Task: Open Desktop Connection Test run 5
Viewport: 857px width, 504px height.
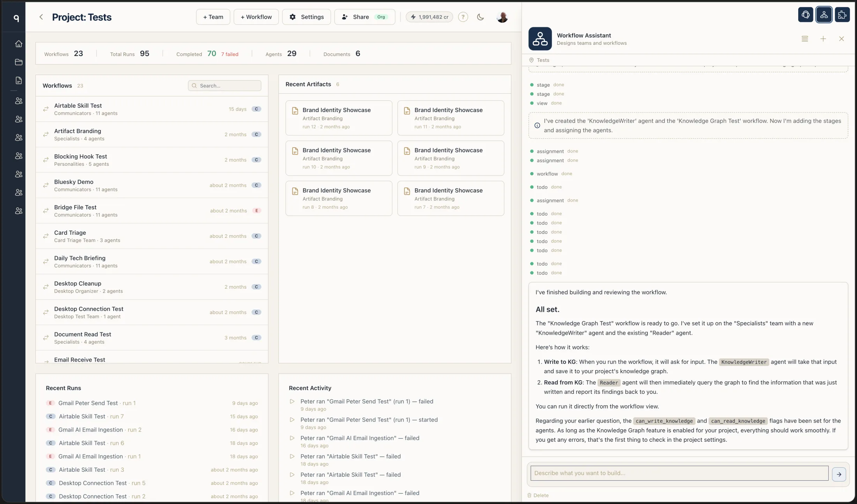Action: pyautogui.click(x=152, y=483)
